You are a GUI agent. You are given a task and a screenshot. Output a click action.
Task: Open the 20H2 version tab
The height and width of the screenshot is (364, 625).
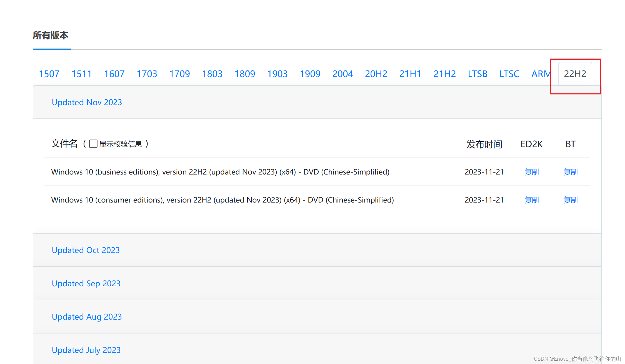(376, 74)
